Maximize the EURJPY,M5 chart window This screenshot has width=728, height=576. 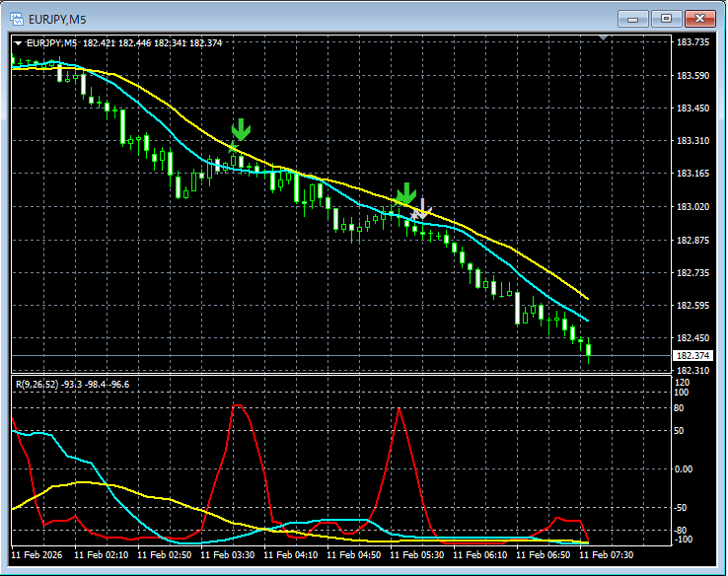pyautogui.click(x=667, y=18)
